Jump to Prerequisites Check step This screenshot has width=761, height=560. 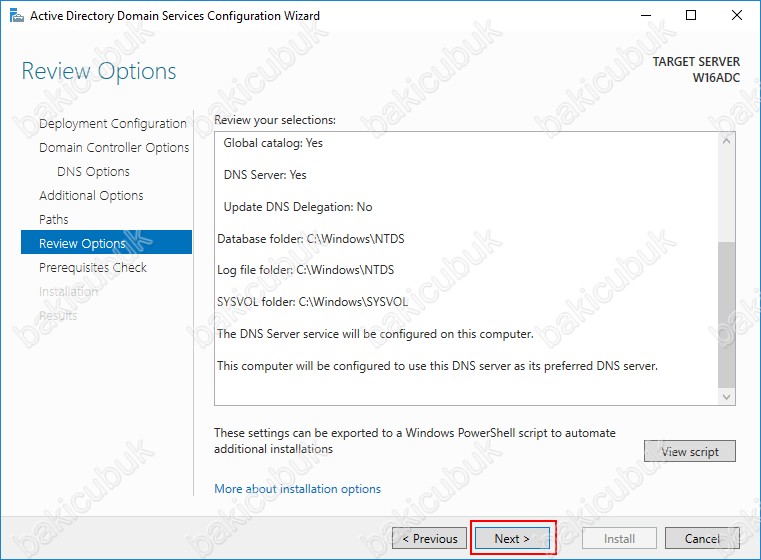(x=93, y=268)
